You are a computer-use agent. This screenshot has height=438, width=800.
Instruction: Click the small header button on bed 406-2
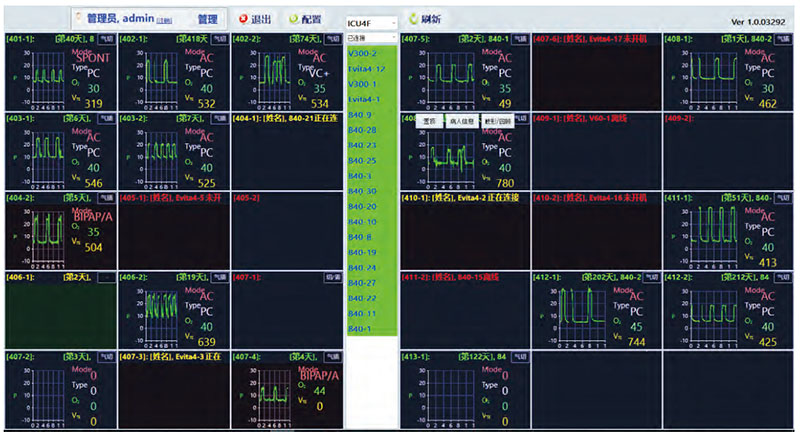pos(219,277)
